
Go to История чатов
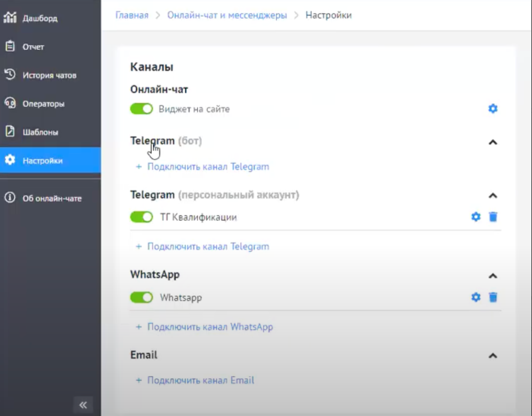coord(50,75)
